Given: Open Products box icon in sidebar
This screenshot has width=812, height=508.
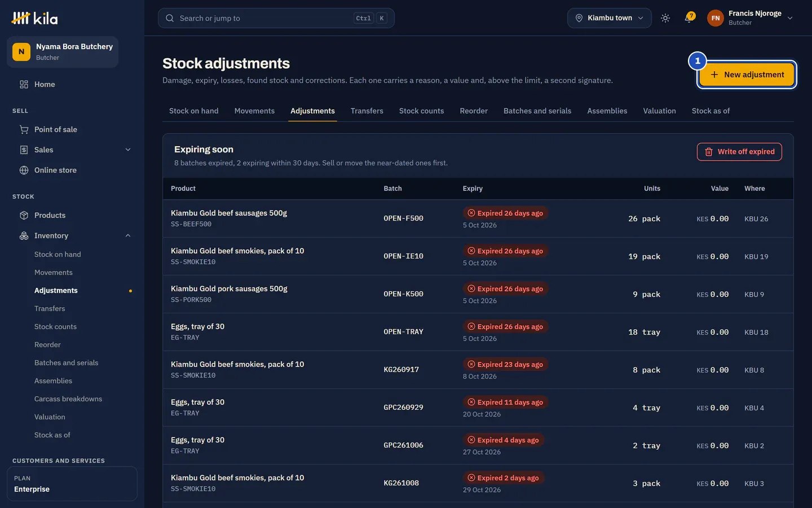Looking at the screenshot, I should click(24, 215).
